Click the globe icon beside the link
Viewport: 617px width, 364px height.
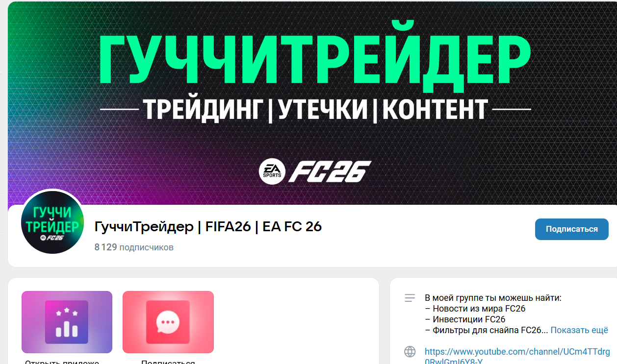[410, 352]
